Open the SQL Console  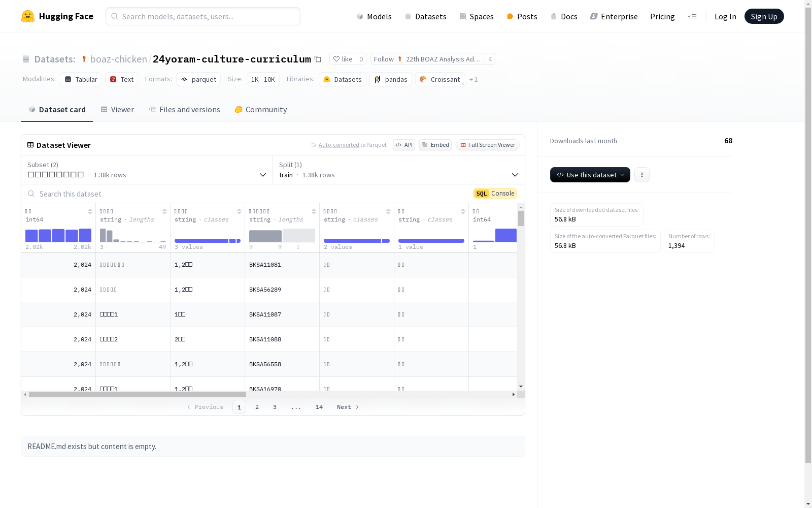[495, 194]
